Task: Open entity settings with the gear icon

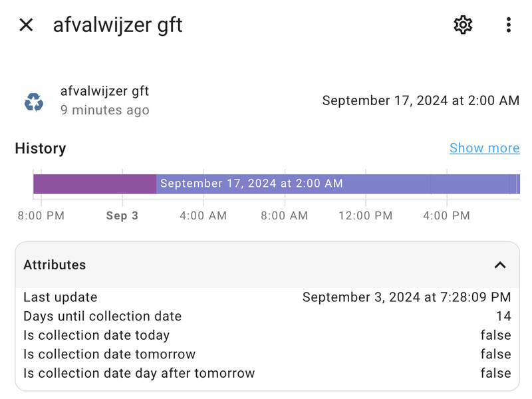Action: (463, 25)
